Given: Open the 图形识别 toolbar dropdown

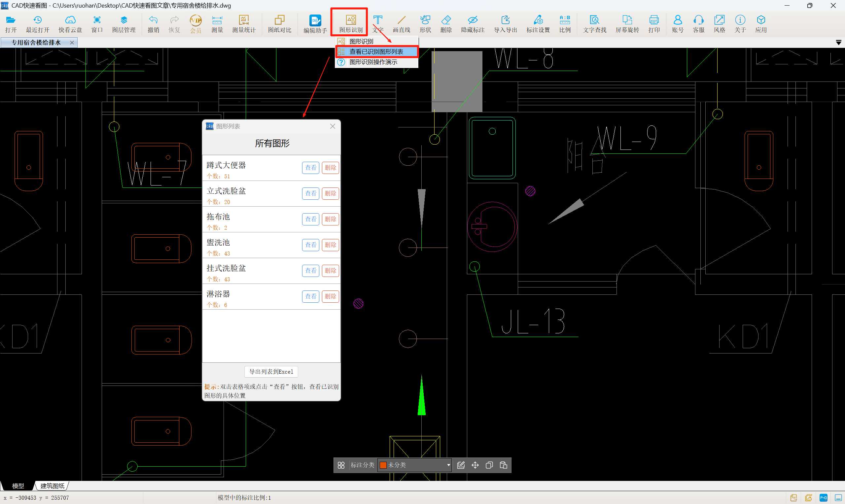Looking at the screenshot, I should (351, 24).
